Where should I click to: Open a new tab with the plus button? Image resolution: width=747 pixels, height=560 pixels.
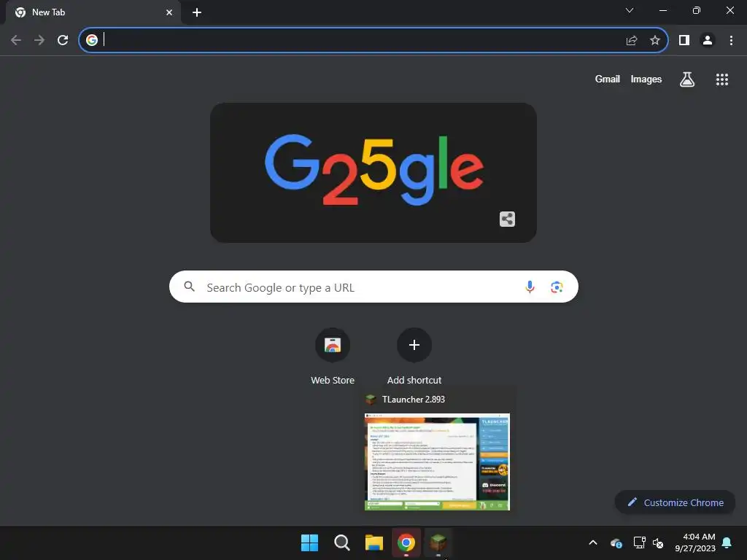click(197, 12)
